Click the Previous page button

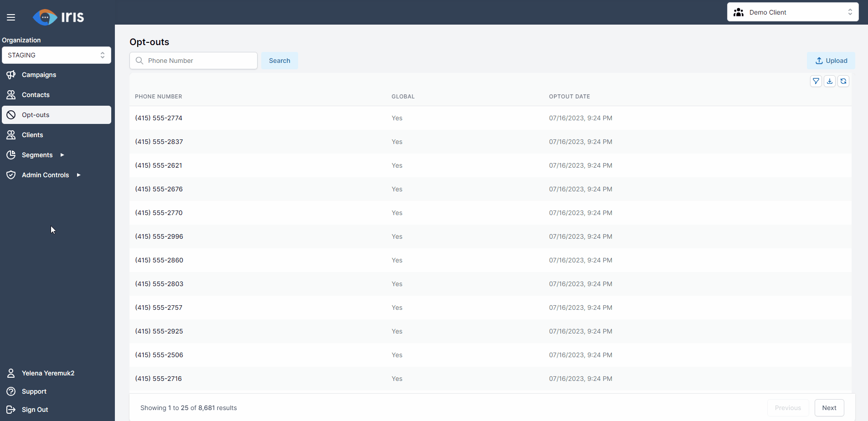click(788, 408)
